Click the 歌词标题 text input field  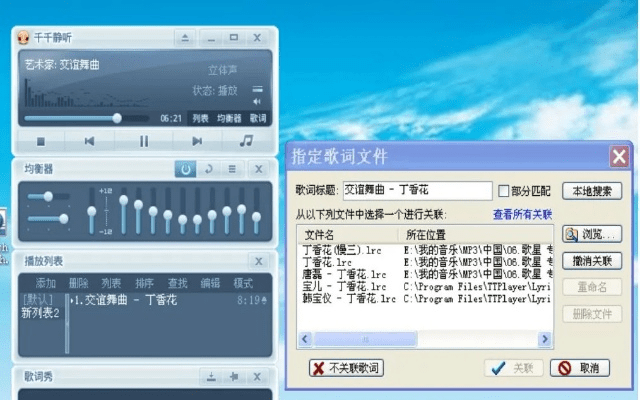coord(416,190)
